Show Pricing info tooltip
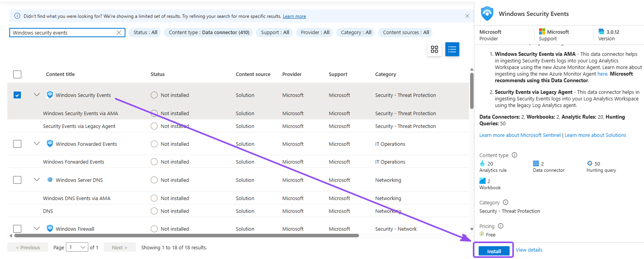Viewport: 644px width, 259px height. click(x=501, y=226)
